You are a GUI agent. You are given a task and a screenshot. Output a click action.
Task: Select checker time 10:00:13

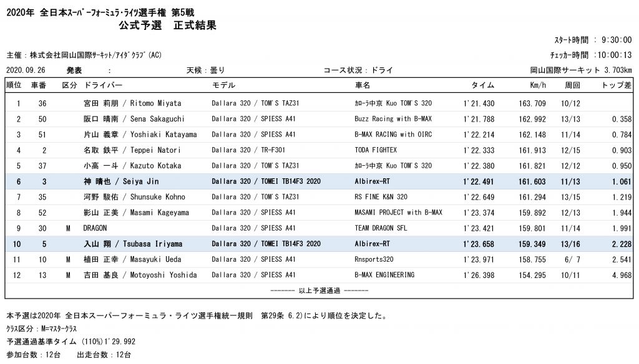[615, 55]
